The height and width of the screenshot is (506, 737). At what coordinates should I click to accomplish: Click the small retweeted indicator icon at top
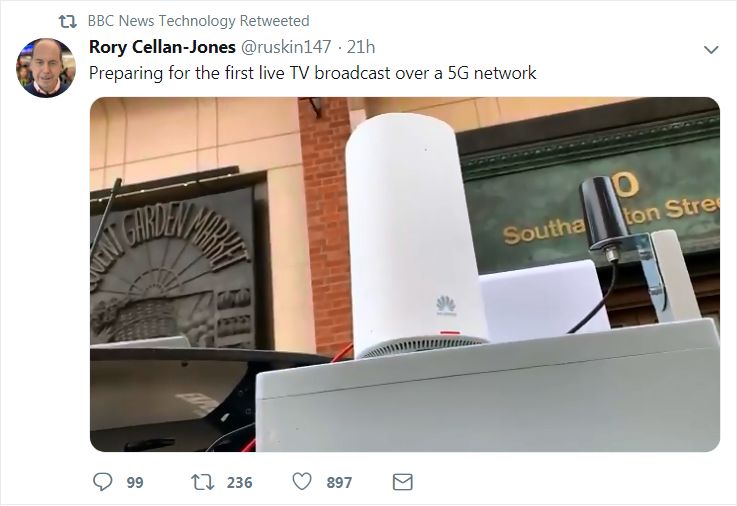(67, 21)
